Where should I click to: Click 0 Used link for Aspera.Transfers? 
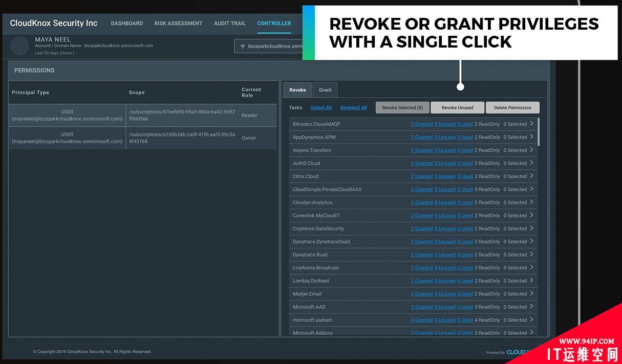coord(465,150)
